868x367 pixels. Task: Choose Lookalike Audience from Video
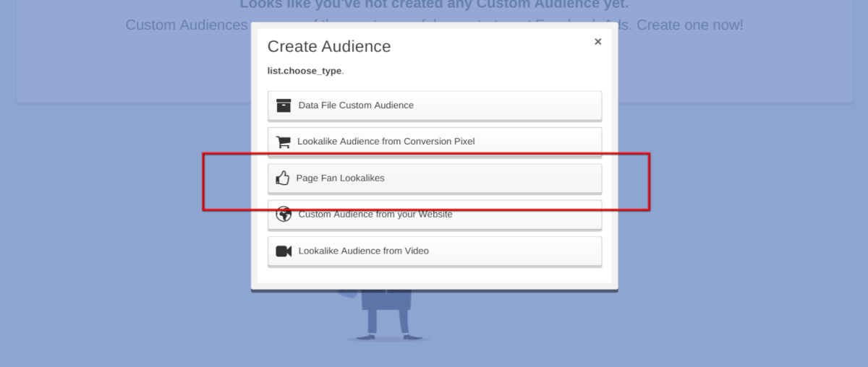tap(435, 251)
